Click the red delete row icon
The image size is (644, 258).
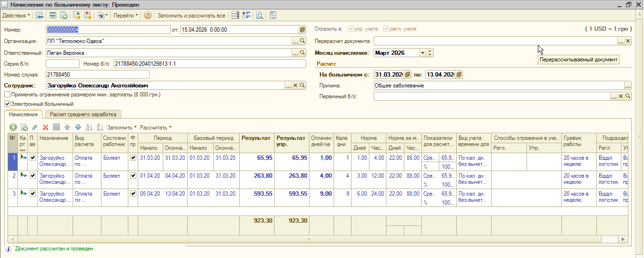pos(46,127)
